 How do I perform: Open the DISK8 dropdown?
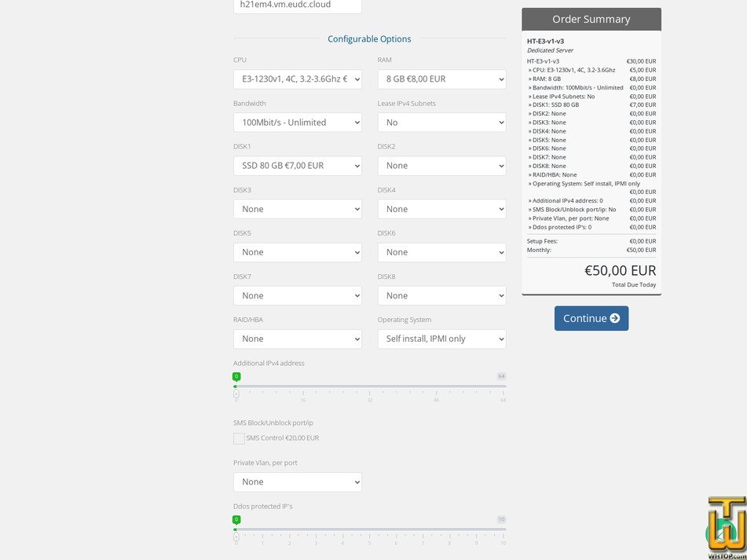441,295
